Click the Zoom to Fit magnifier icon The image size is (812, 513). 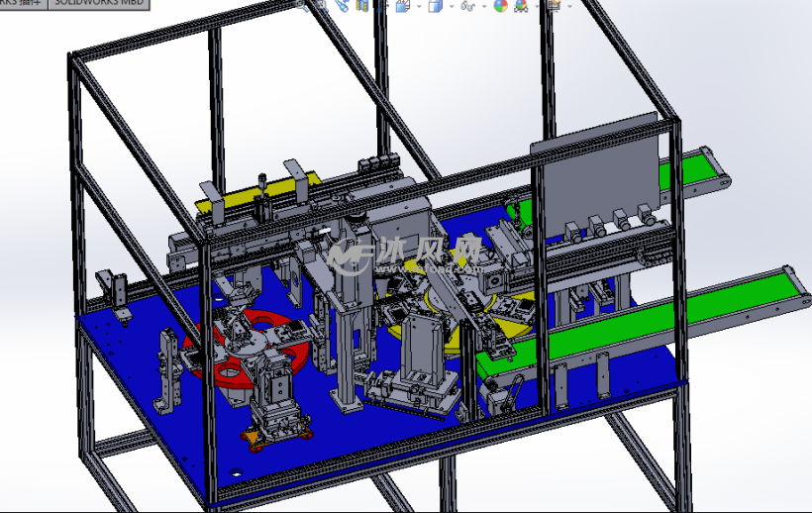tap(301, 4)
